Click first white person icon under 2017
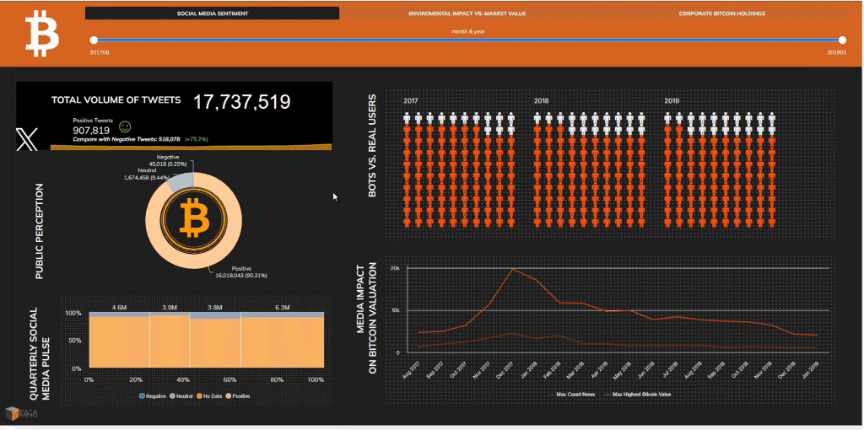The width and height of the screenshot is (864, 430). (x=408, y=119)
